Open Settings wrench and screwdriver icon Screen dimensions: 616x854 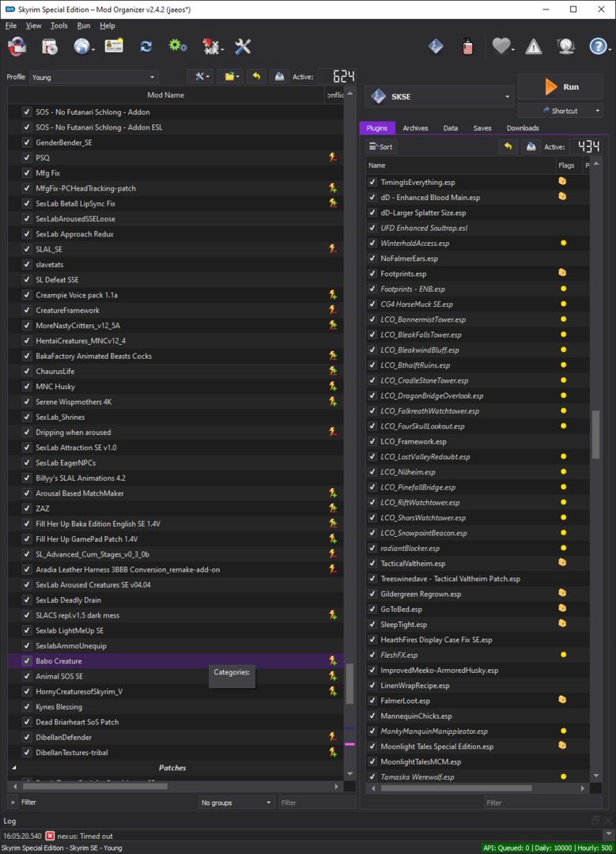[243, 47]
